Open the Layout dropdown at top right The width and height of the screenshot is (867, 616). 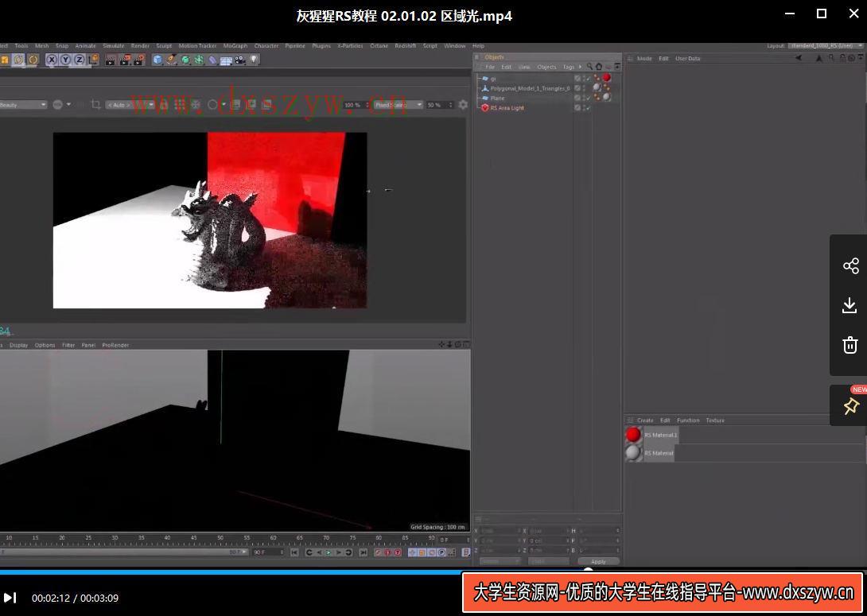[x=826, y=46]
